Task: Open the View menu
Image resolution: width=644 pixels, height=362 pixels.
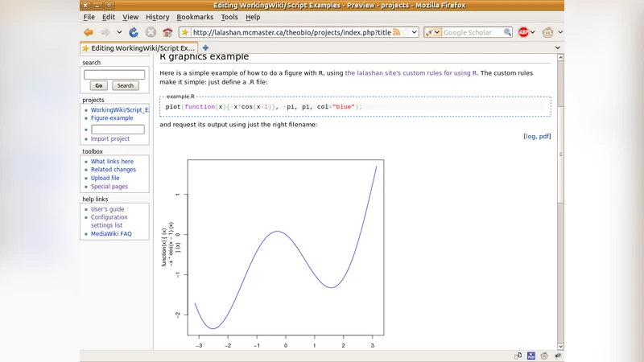Action: (130, 17)
